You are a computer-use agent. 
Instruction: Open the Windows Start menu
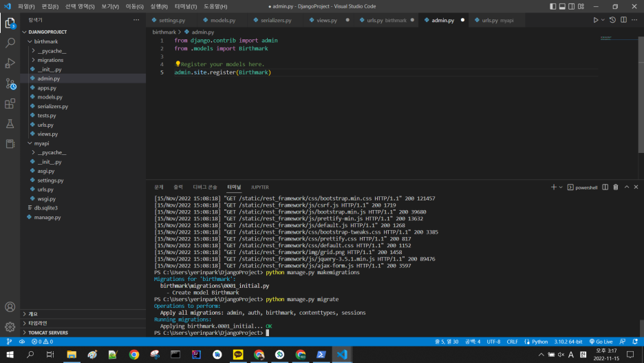(10, 354)
